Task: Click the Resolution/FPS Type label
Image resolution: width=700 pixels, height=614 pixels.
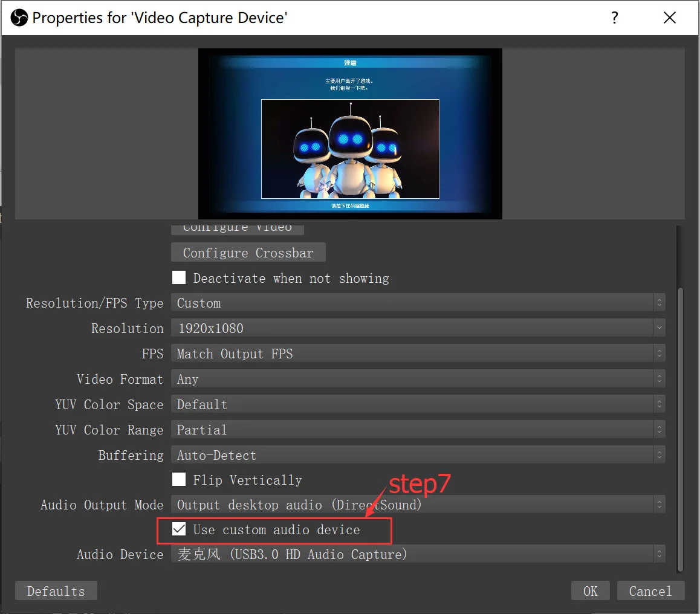Action: [95, 303]
